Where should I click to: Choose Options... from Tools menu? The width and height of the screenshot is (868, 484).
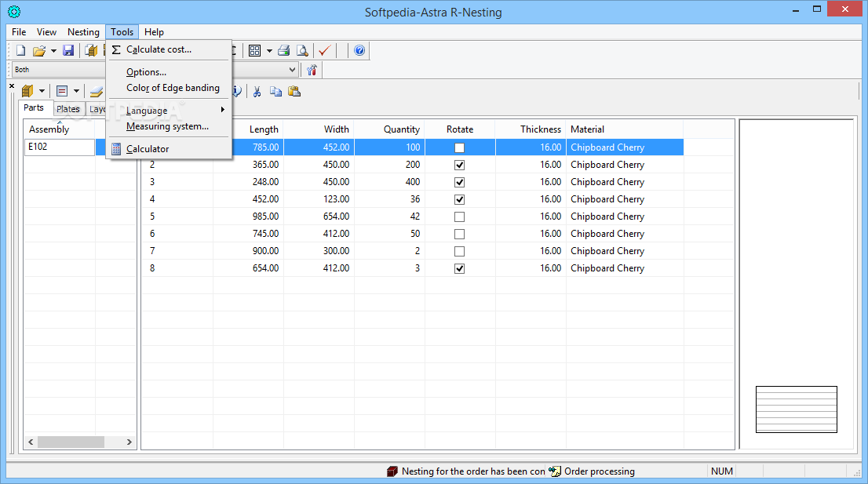tap(169, 72)
